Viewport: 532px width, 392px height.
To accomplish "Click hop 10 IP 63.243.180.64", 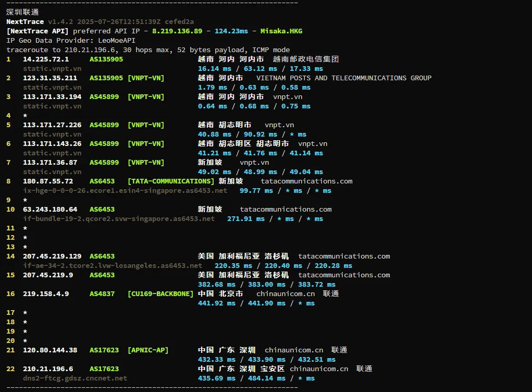I will [50, 210].
